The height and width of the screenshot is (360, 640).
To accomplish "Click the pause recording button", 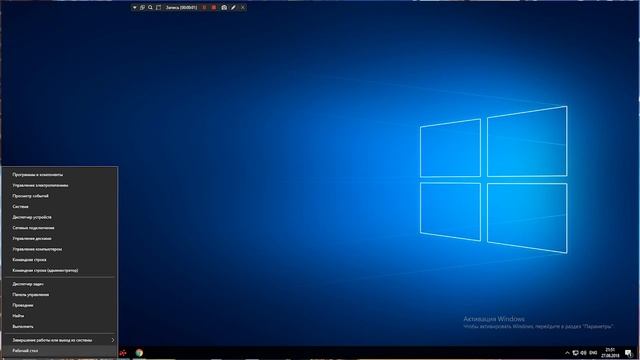I will [204, 7].
